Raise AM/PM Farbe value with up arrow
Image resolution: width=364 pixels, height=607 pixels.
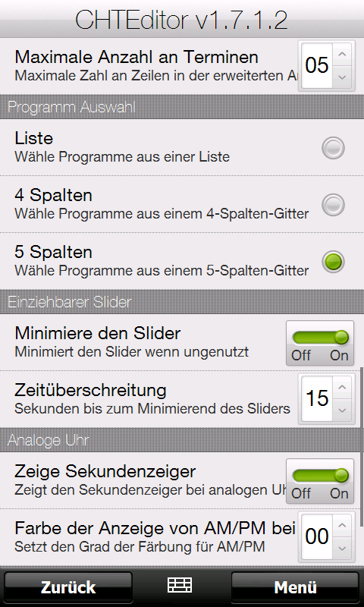click(x=342, y=525)
